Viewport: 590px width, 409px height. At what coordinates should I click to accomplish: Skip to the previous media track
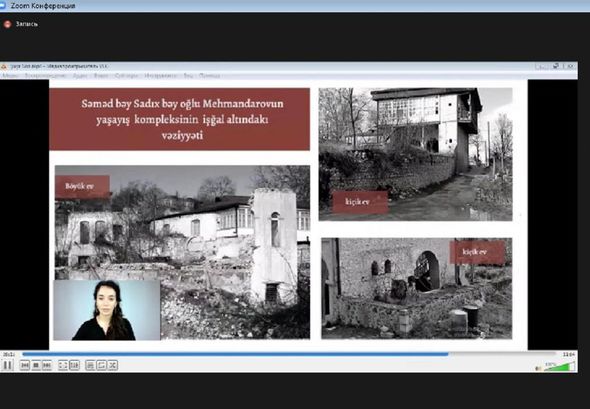25,365
